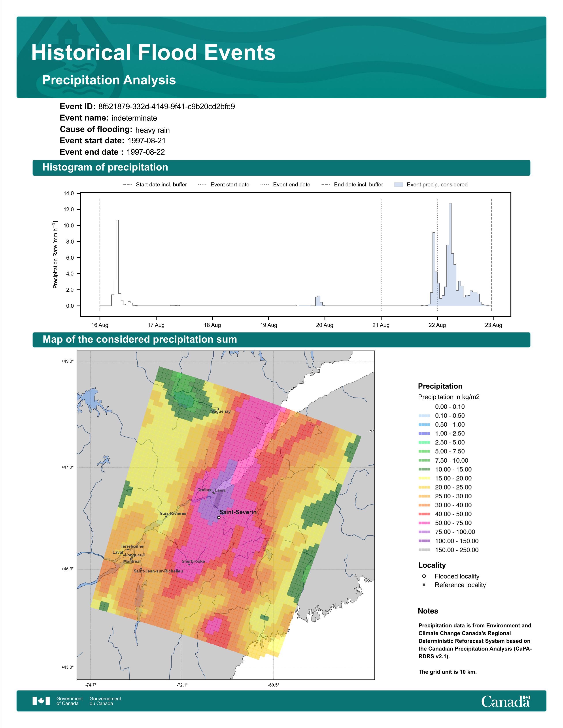Click the Canada wordmark logo in footer

point(506,701)
